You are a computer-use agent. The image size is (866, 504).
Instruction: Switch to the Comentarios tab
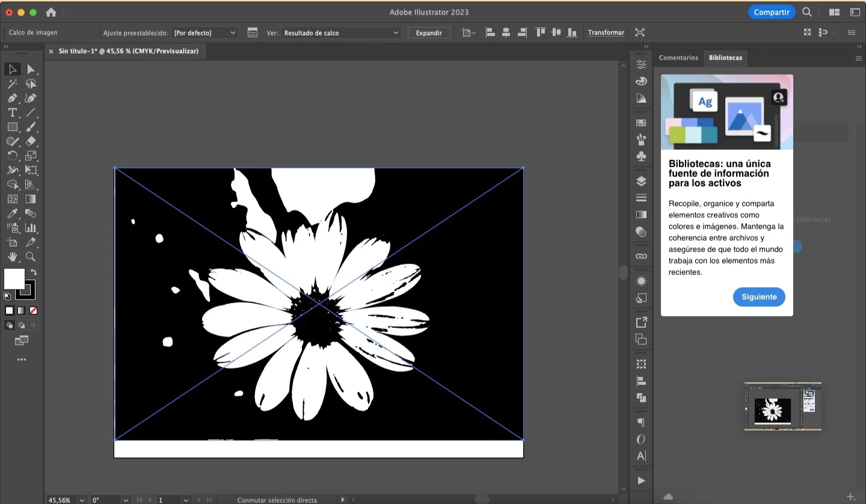click(678, 58)
